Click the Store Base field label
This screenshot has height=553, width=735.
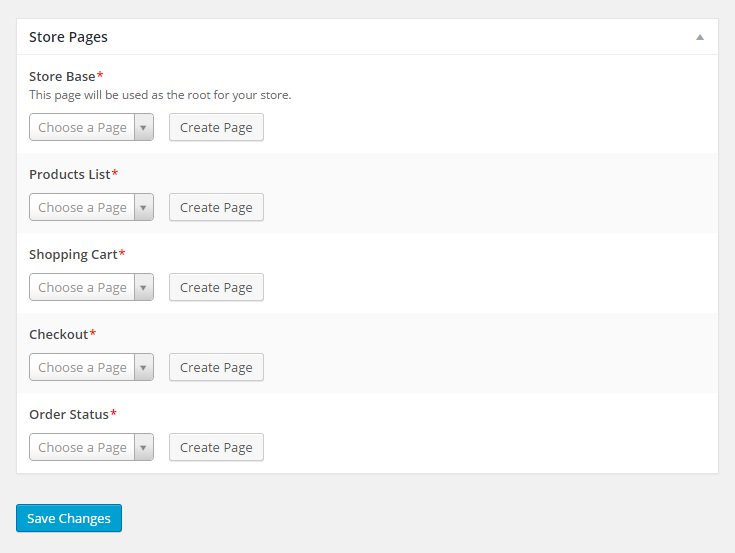[x=62, y=76]
